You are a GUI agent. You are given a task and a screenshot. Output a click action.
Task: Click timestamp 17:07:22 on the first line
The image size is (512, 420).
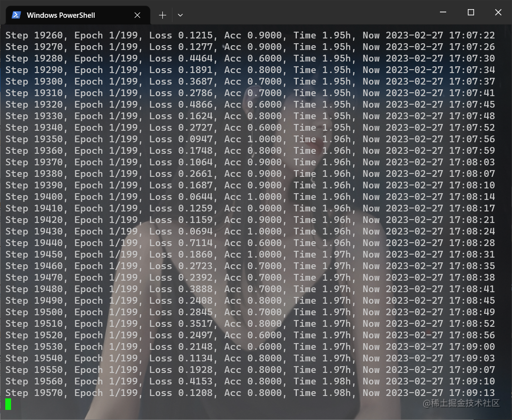(x=472, y=35)
